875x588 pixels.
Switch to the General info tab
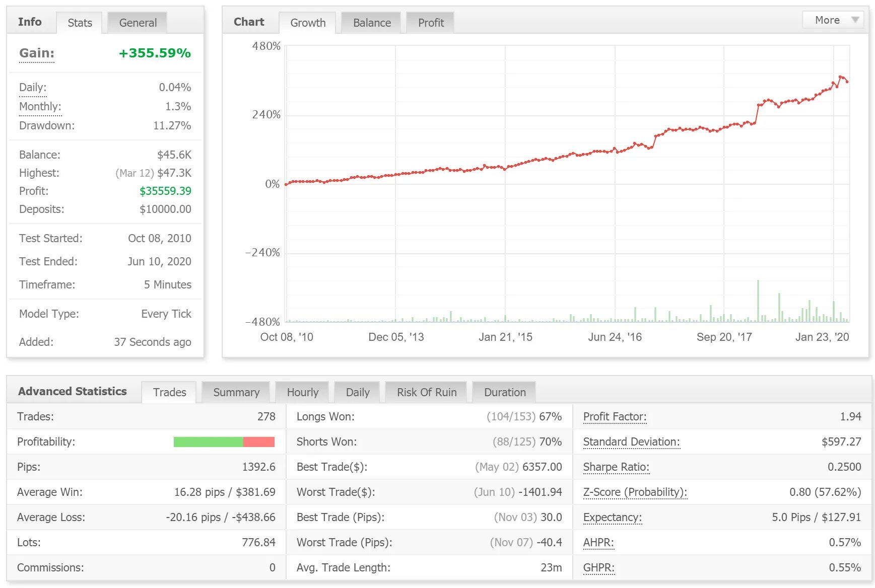[138, 23]
